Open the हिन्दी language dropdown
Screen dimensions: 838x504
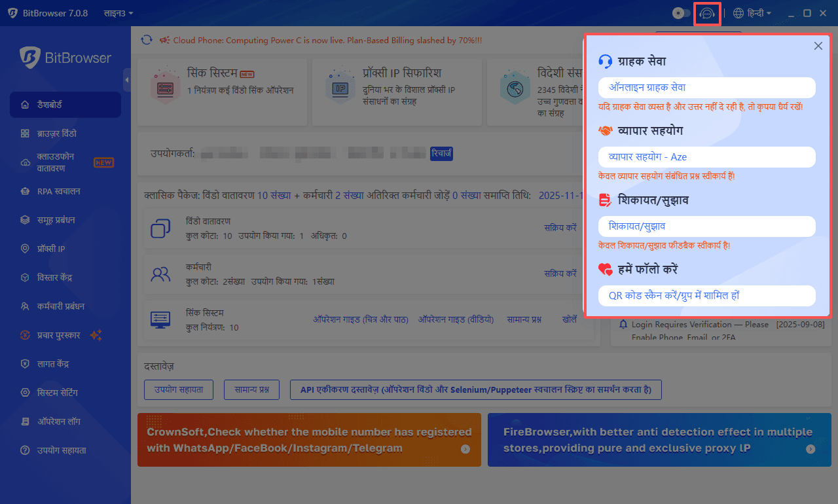tap(752, 13)
